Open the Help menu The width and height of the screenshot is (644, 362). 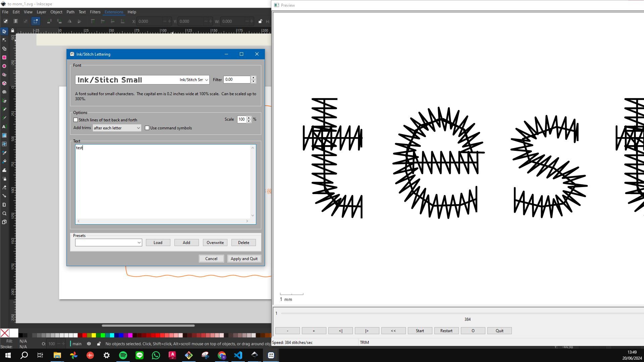tap(132, 12)
